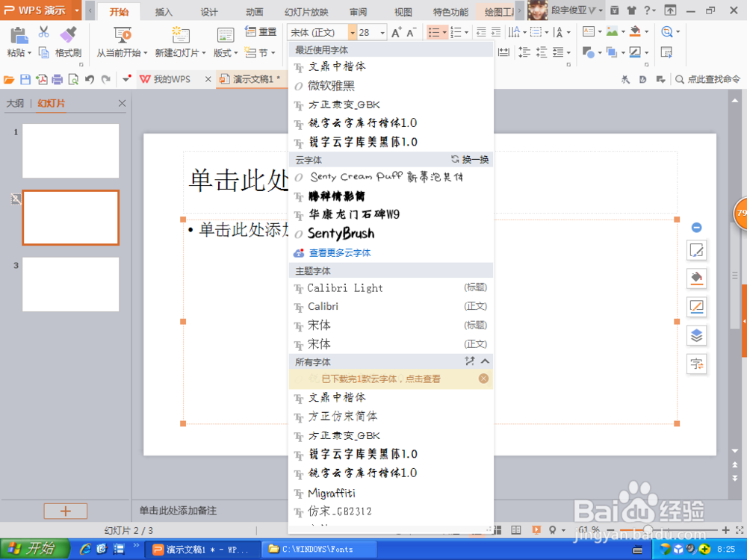Create a new slide with 新建幻灯片

point(179,41)
